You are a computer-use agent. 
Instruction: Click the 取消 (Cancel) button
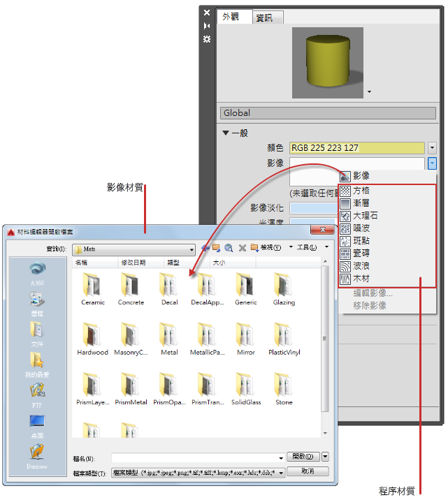tap(308, 471)
